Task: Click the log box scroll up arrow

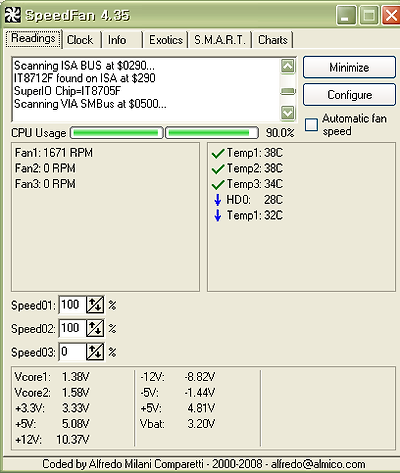Action: coord(288,66)
